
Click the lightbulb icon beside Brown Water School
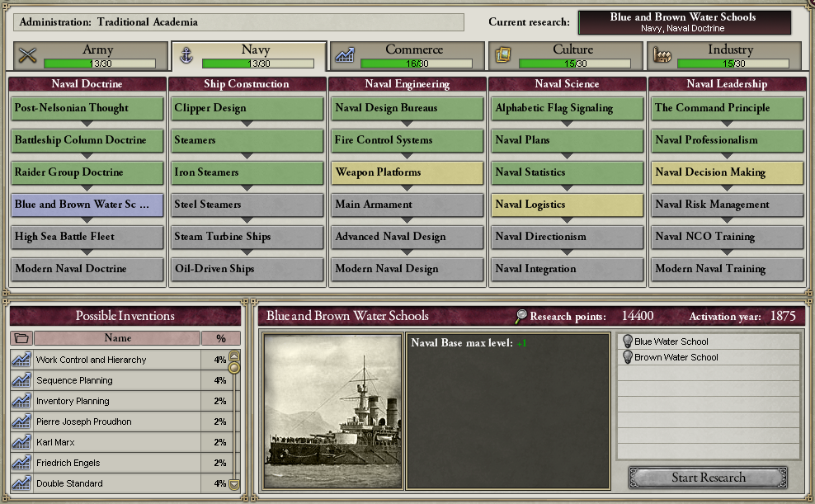click(x=628, y=357)
